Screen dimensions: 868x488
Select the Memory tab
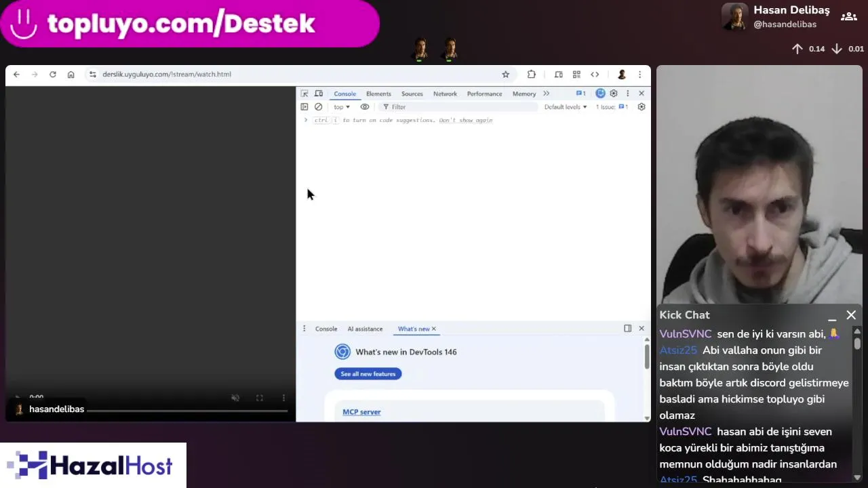(x=524, y=94)
